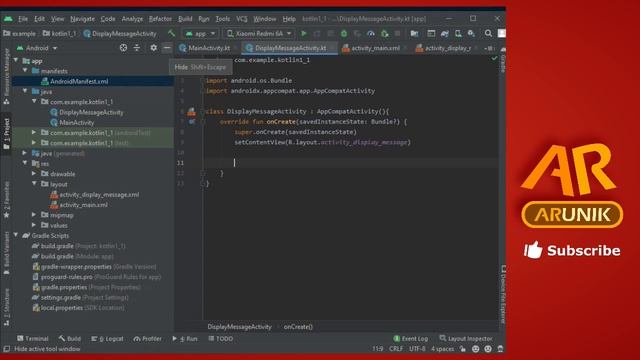Click the kotlin1_1 breadcrumb in navigation bar
The height and width of the screenshot is (360, 640).
pos(60,33)
